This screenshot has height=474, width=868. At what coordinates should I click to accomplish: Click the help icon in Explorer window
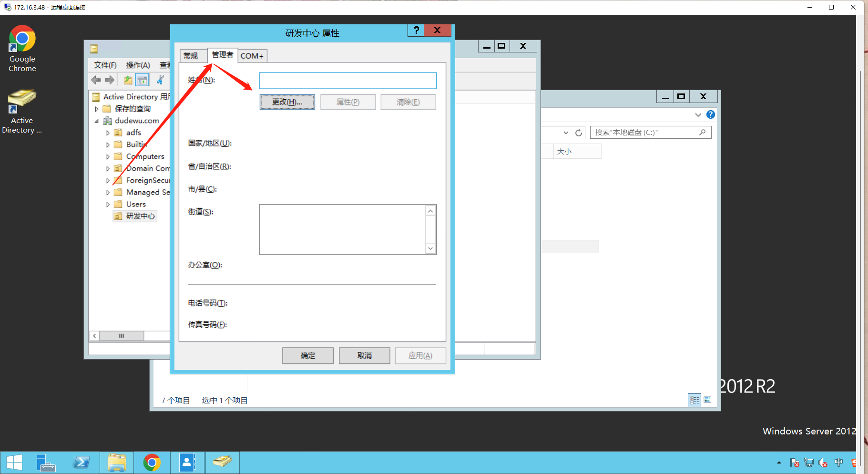(711, 114)
